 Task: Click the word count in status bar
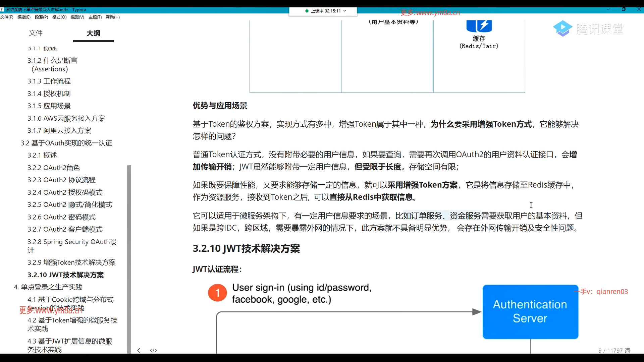pyautogui.click(x=614, y=350)
